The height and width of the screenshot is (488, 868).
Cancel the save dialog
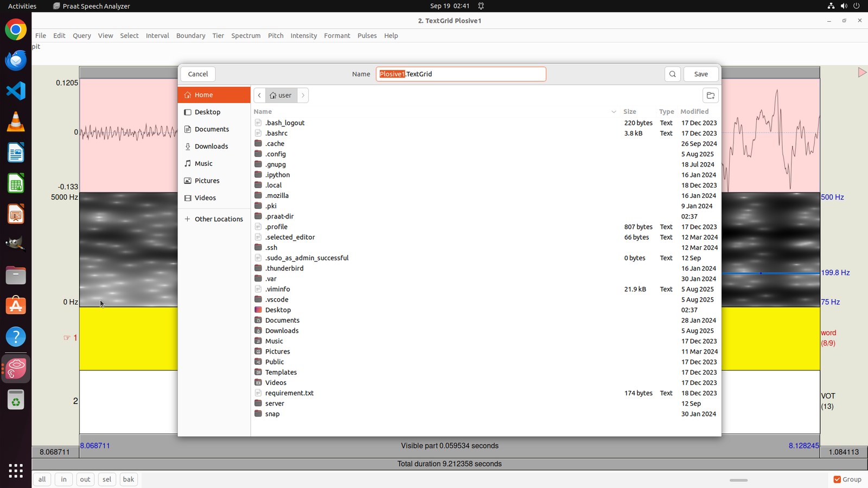point(198,74)
